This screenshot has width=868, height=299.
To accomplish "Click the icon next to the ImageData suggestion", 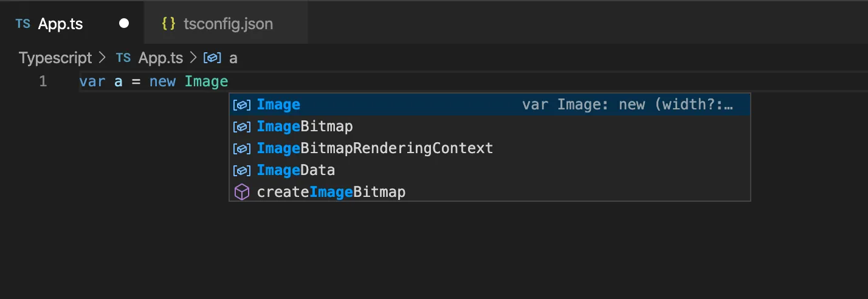I will (x=242, y=170).
